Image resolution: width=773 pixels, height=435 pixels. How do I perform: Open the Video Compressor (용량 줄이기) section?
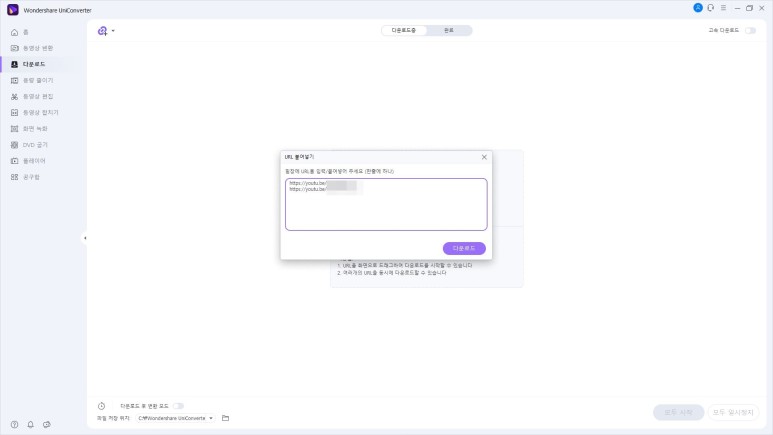32,80
